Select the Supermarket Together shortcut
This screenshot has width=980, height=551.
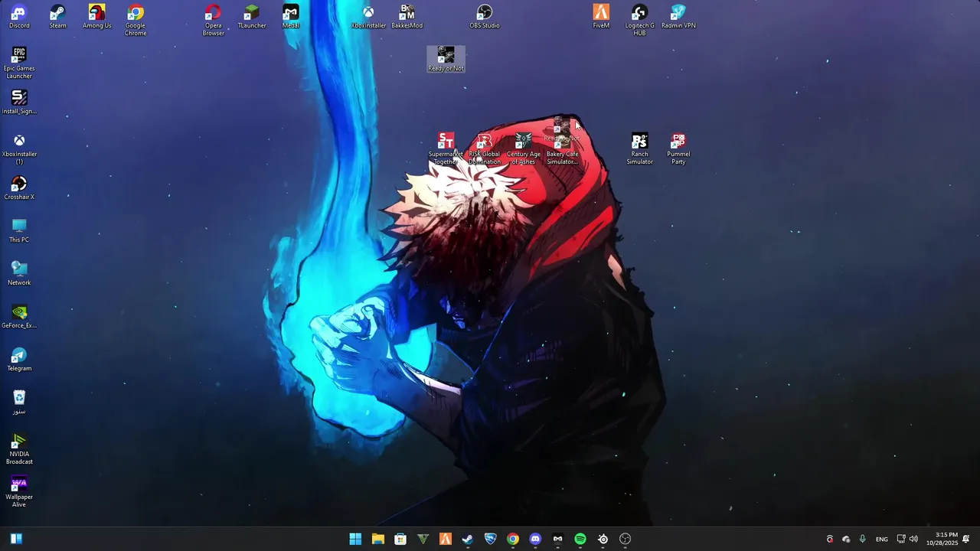[x=446, y=148]
